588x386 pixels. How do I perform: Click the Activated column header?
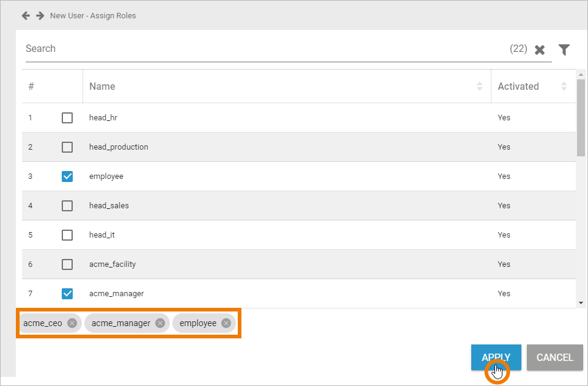tap(518, 87)
